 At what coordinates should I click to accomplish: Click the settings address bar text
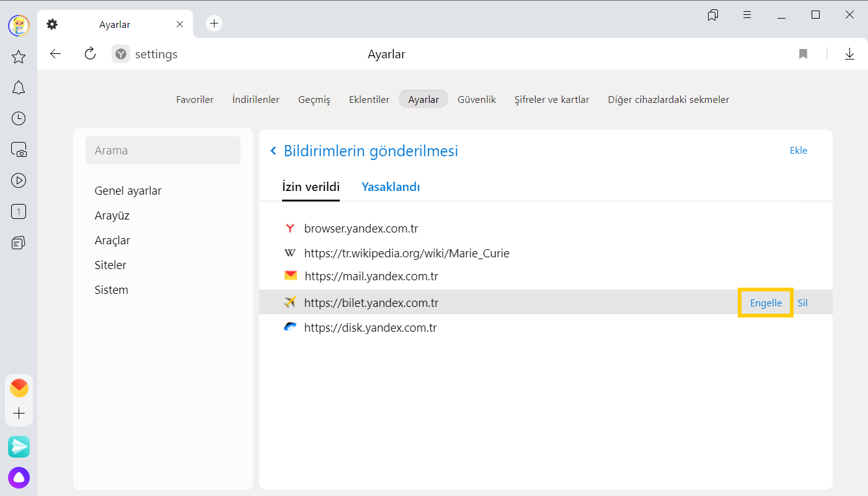(x=156, y=55)
